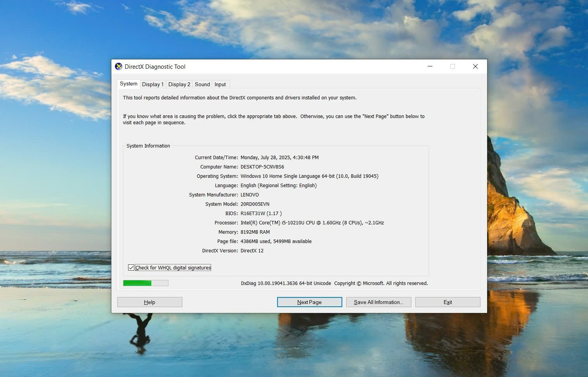The height and width of the screenshot is (377, 588).
Task: Click the processor value Intel Core i5-10210U
Action: [312, 223]
